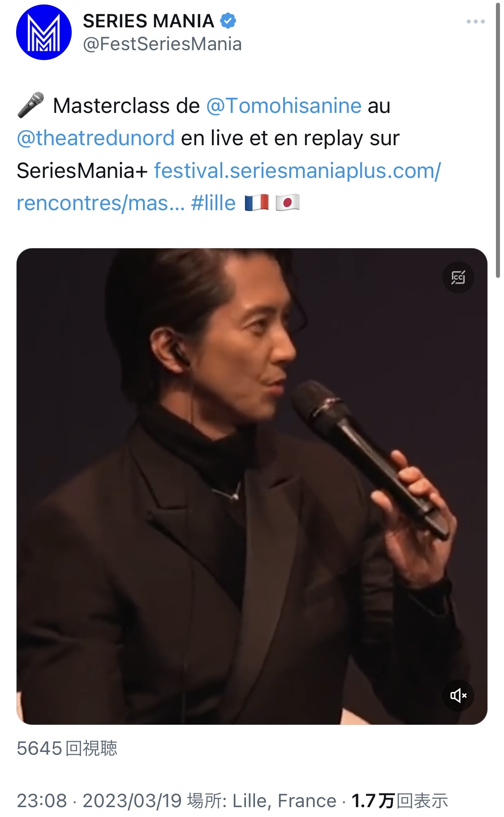Screen dimensions: 504x817
Task: Click the SERIES MANIA display name
Action: (148, 21)
